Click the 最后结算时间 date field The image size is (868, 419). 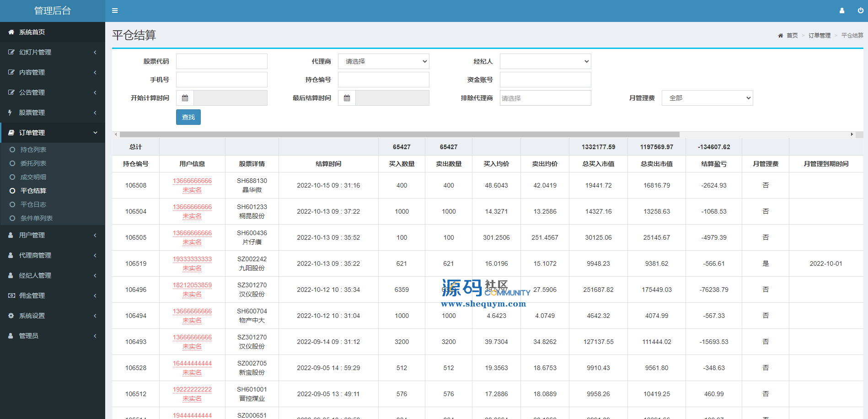392,98
